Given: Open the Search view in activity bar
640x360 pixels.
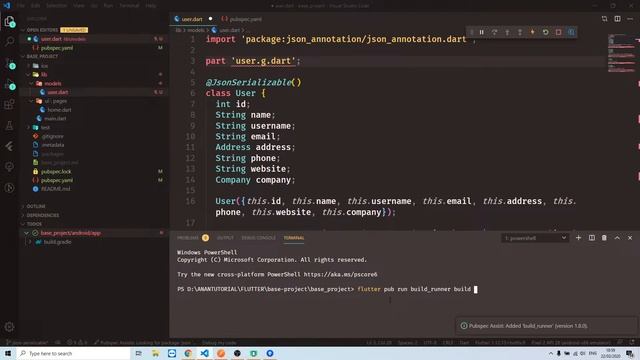Looking at the screenshot, I should 9,41.
